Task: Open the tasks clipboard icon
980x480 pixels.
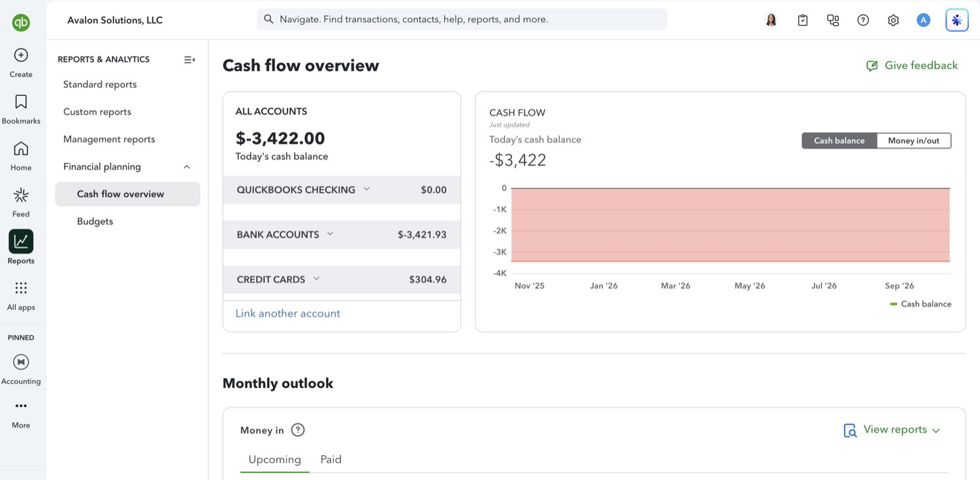Action: pyautogui.click(x=803, y=20)
